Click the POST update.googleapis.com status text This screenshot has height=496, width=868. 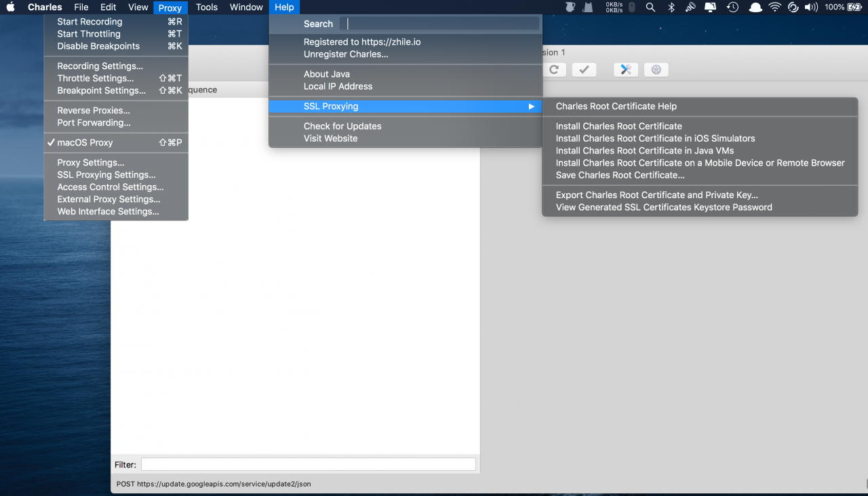[214, 484]
